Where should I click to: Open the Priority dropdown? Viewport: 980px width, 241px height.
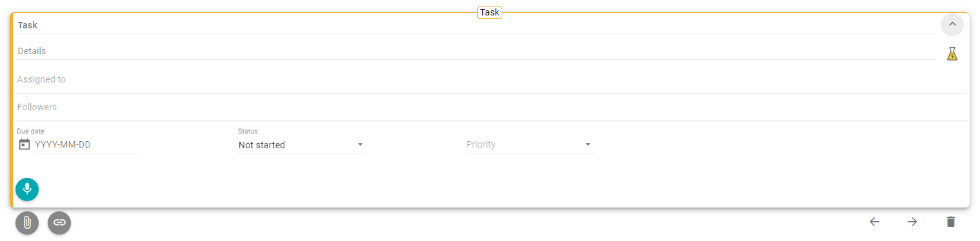click(x=529, y=145)
